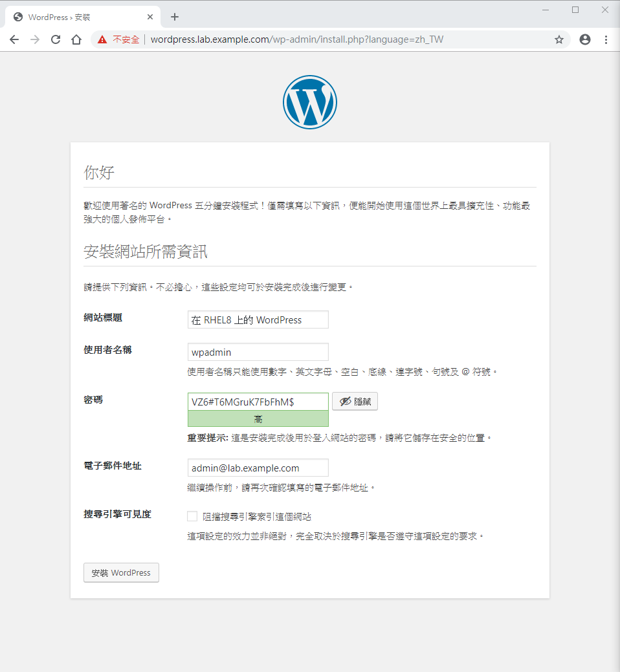Image resolution: width=620 pixels, height=672 pixels.
Task: Open the user profile avatar icon
Action: [585, 40]
